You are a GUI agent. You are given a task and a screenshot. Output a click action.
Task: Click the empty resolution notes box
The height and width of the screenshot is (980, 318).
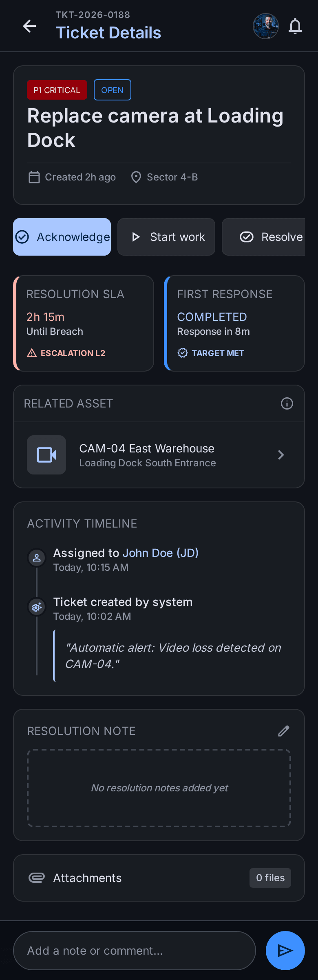pyautogui.click(x=159, y=788)
